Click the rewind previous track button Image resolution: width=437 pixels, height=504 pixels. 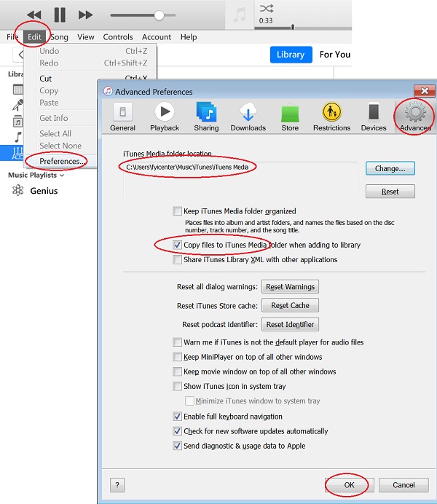click(34, 15)
